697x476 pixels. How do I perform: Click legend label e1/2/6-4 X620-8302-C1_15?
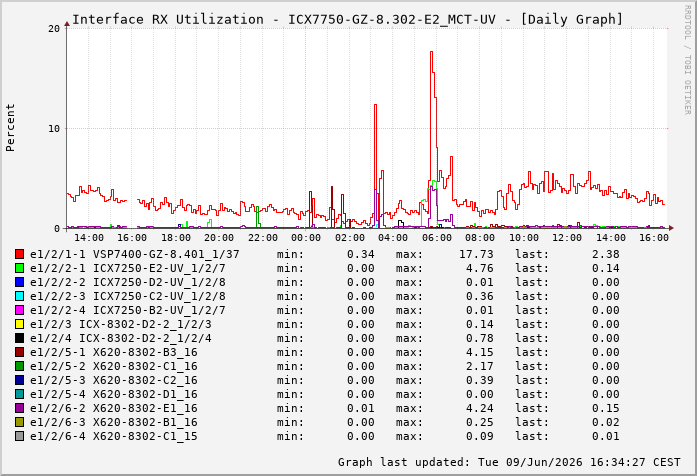click(x=114, y=436)
